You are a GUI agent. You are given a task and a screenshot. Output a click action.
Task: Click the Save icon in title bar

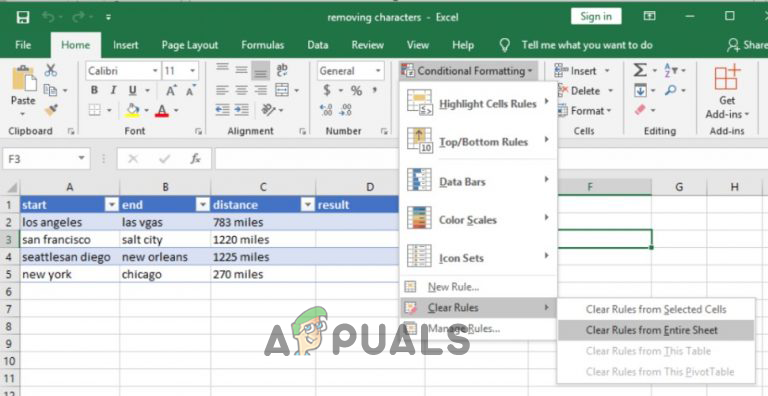23,18
